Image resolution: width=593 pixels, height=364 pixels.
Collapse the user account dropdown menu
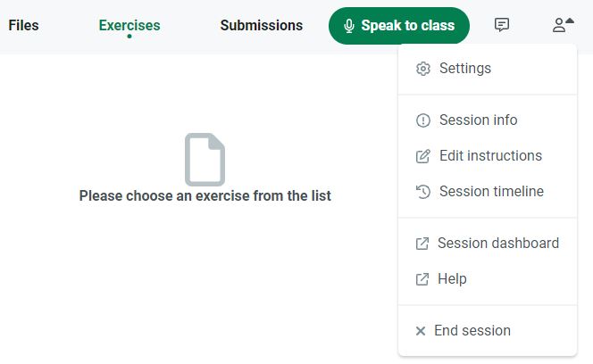point(563,25)
